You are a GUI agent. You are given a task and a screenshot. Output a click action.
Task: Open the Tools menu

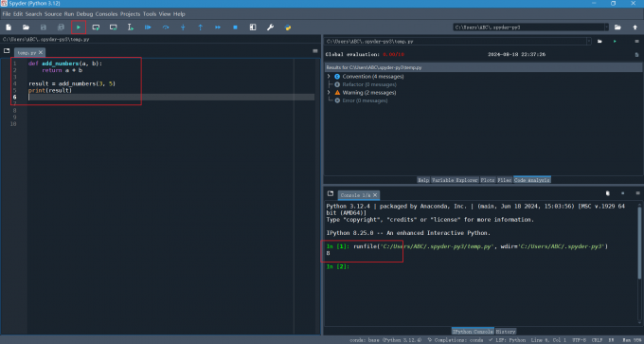coord(150,14)
